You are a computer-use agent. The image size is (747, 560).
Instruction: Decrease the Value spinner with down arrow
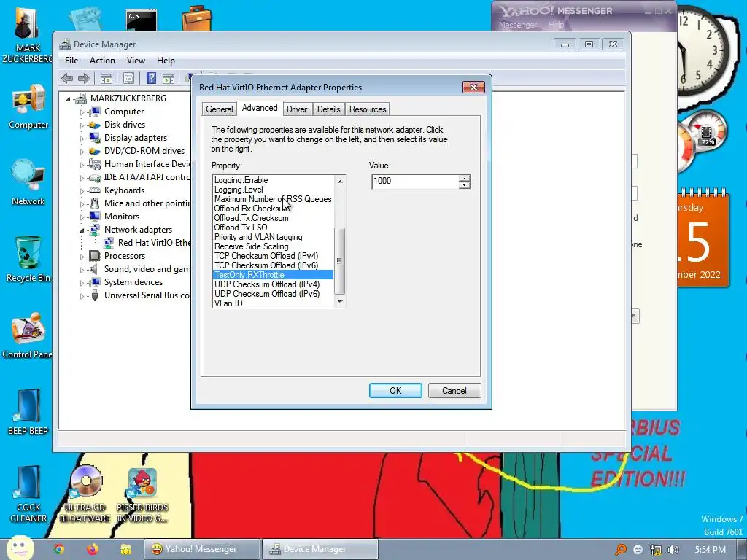coord(464,184)
